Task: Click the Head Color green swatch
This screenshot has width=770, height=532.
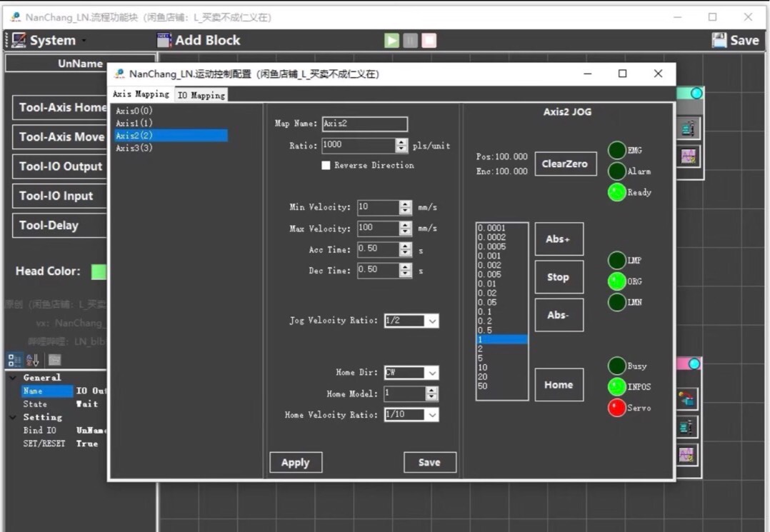Action: point(99,271)
